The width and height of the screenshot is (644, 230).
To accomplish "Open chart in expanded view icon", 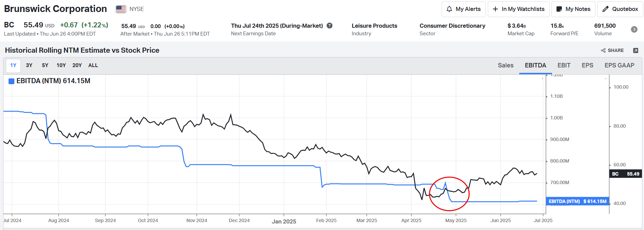I will [635, 51].
